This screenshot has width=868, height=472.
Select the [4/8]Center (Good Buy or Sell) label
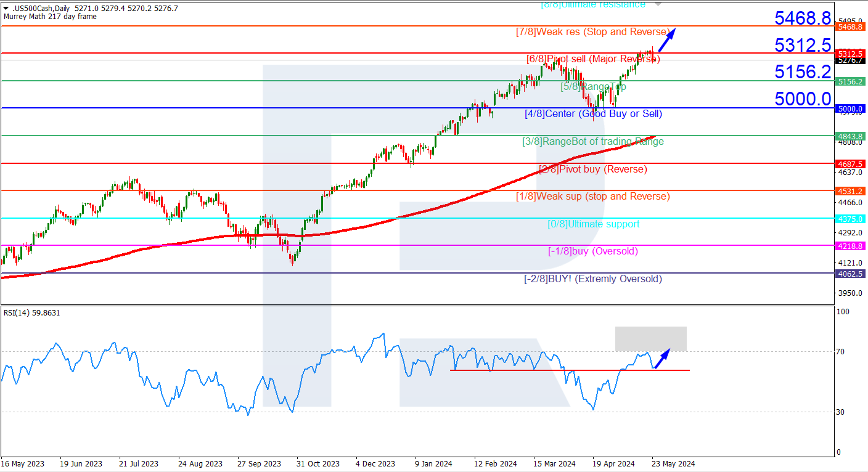pyautogui.click(x=593, y=114)
